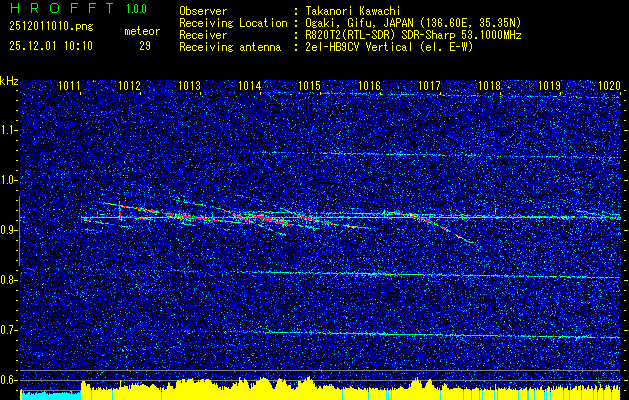Click the kHz axis unit label
Viewport: 629px width, 400px height.
tap(9, 80)
